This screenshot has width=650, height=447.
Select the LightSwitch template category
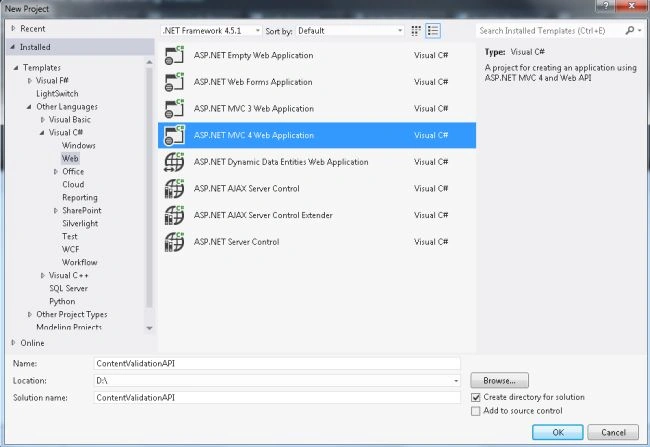57,94
